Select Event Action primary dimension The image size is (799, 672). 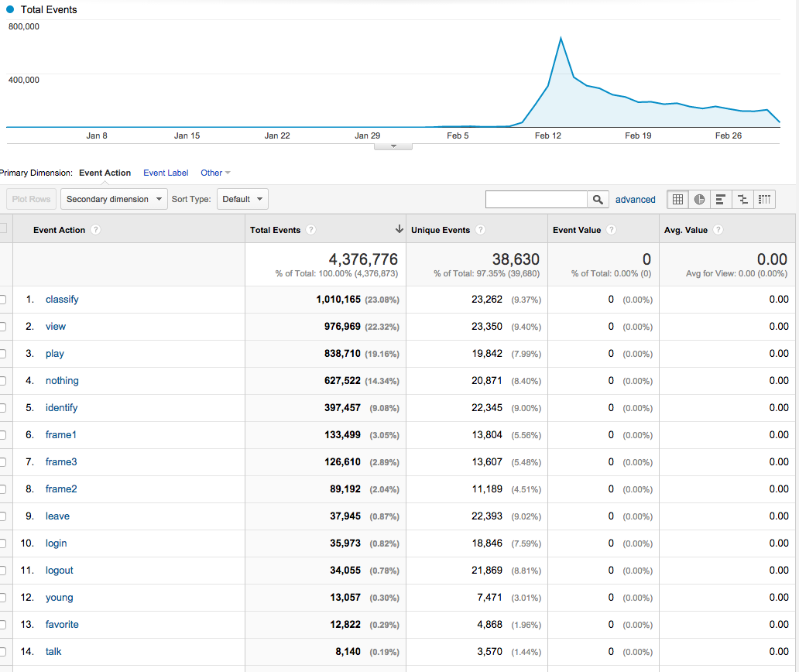(105, 173)
